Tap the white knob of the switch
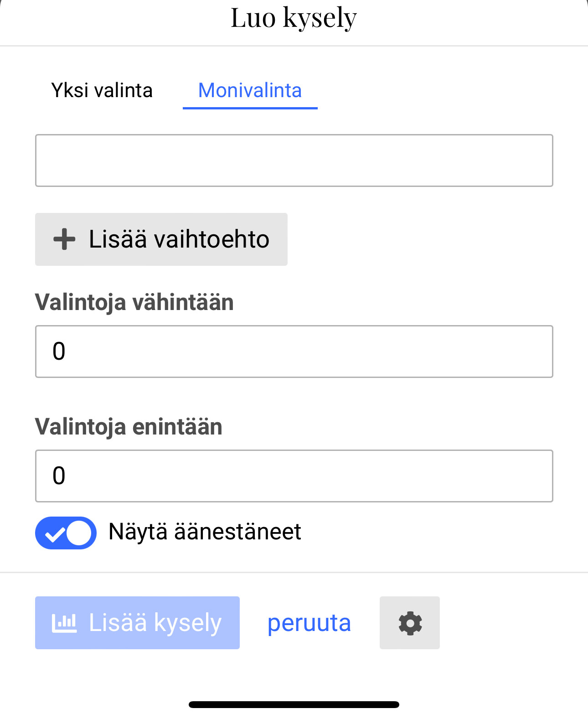This screenshot has height=719, width=588. pyautogui.click(x=79, y=533)
